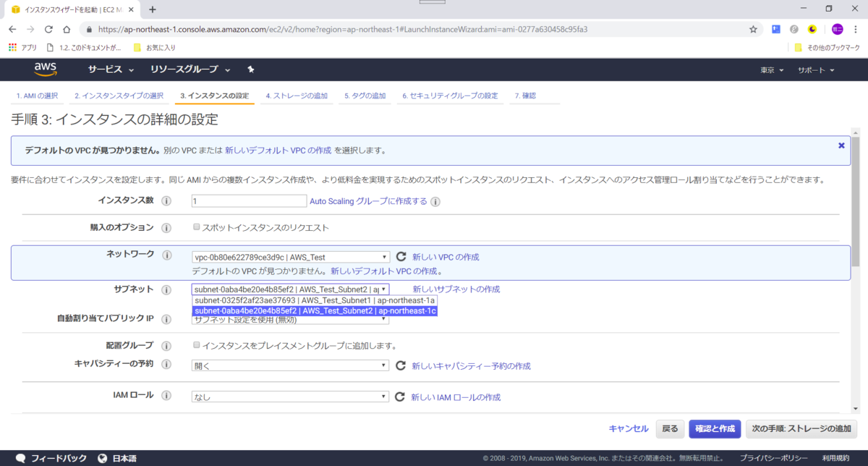Switch to the 5. タグの追加 step

tap(365, 95)
